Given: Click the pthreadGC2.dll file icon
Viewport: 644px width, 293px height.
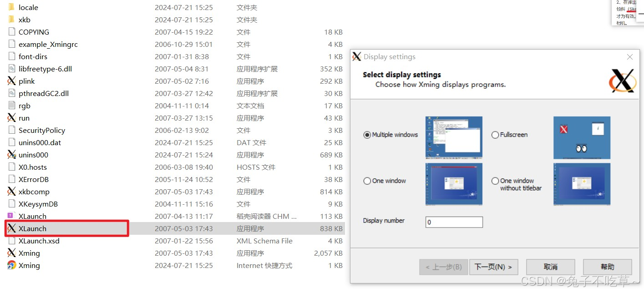Looking at the screenshot, I should coord(11,93).
